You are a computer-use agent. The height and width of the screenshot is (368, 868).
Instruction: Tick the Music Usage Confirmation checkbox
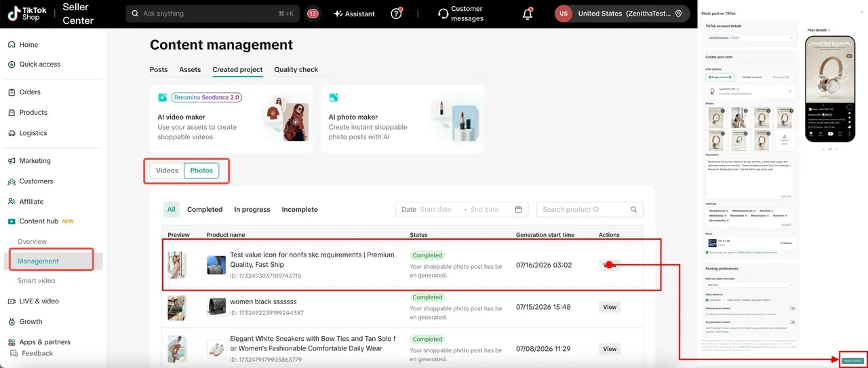(707, 253)
